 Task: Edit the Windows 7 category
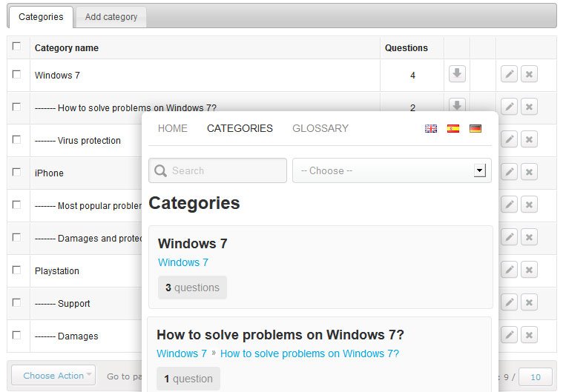[x=509, y=74]
